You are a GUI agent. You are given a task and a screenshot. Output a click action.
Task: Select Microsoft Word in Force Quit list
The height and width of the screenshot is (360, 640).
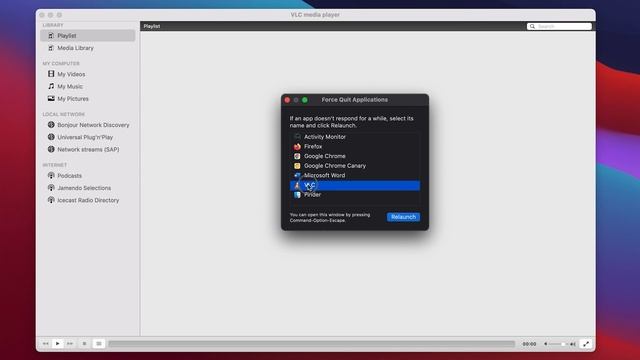[x=355, y=175]
